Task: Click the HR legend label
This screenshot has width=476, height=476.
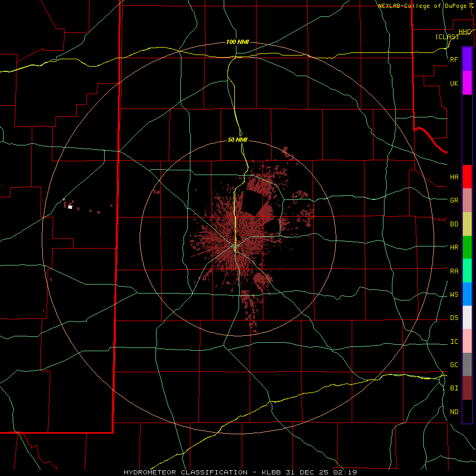Action: (x=454, y=248)
